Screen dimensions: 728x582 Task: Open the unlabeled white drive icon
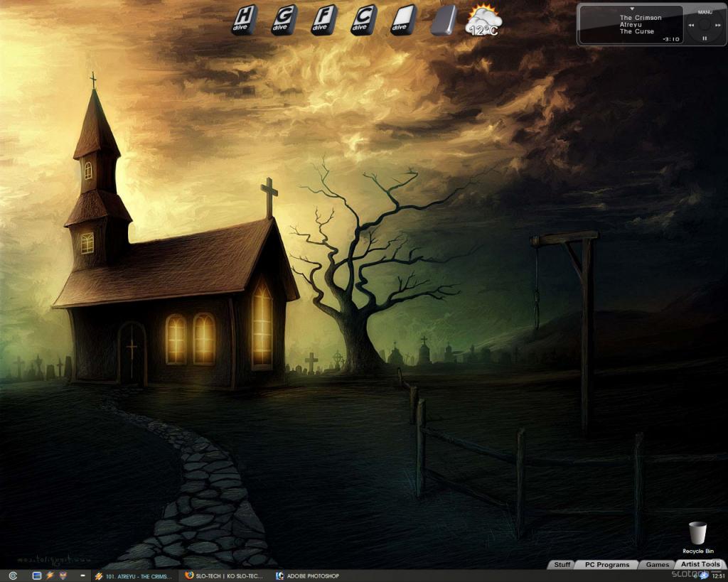pyautogui.click(x=403, y=20)
